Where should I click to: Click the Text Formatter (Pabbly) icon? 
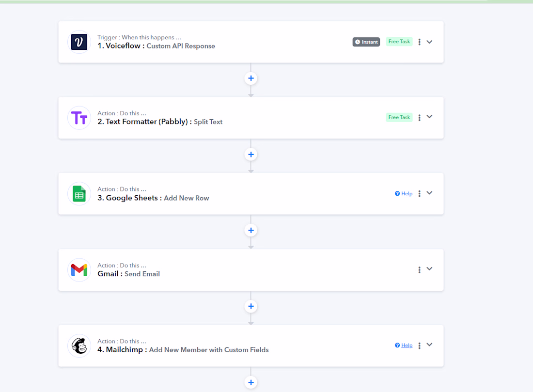(x=79, y=118)
